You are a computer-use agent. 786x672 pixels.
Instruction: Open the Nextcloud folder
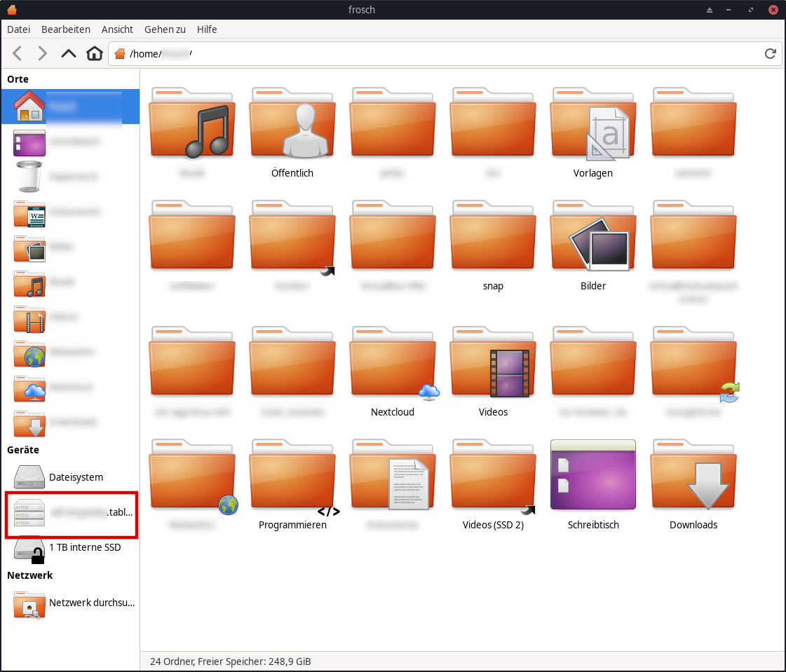pyautogui.click(x=393, y=370)
